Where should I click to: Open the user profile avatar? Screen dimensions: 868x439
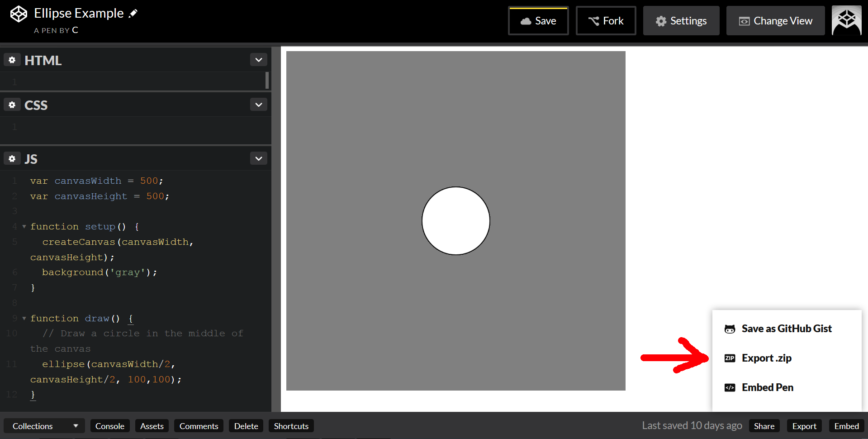point(847,20)
